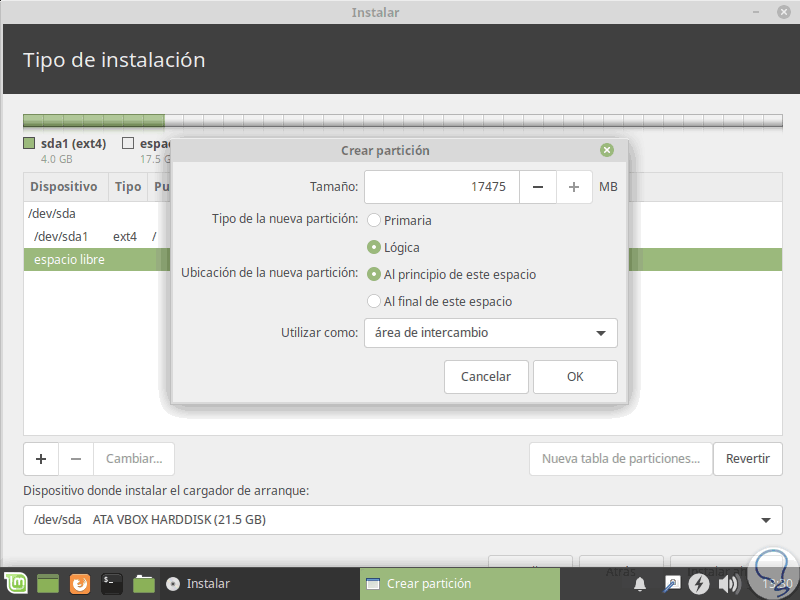
Task: Select the Lógica partition type
Action: coord(375,247)
